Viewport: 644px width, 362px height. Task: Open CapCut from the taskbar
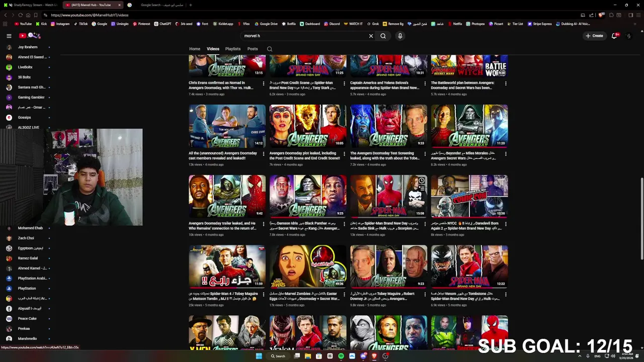(330, 356)
